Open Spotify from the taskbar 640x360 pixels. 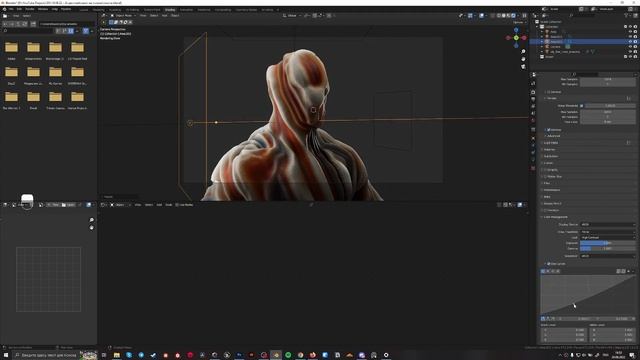(x=288, y=355)
